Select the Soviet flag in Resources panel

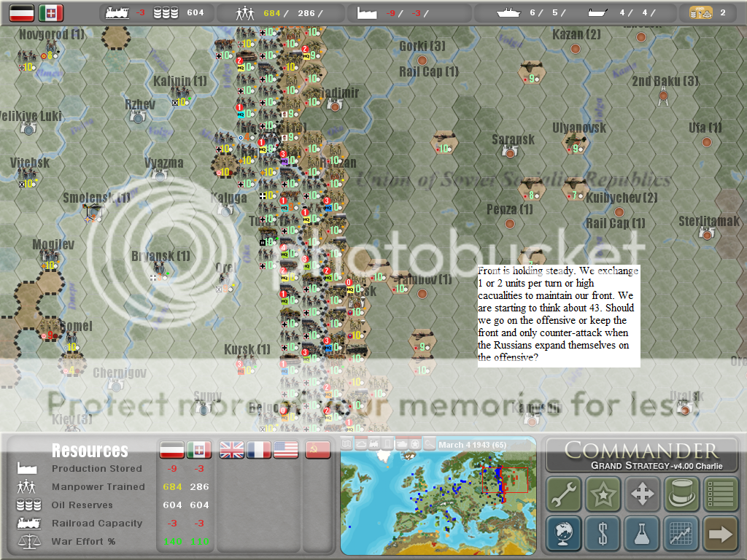317,450
